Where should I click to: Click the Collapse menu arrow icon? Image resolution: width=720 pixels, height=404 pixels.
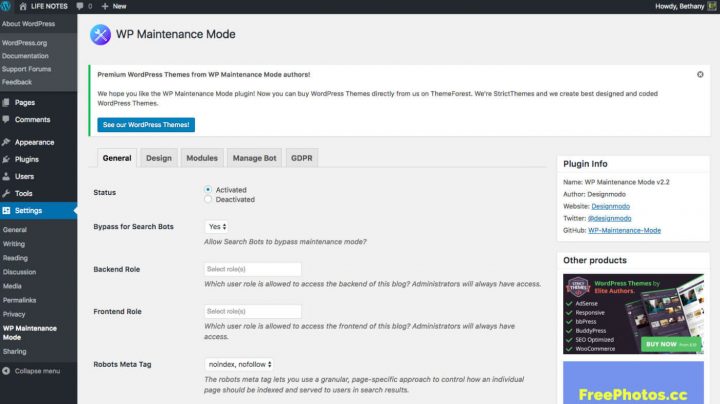tap(6, 371)
